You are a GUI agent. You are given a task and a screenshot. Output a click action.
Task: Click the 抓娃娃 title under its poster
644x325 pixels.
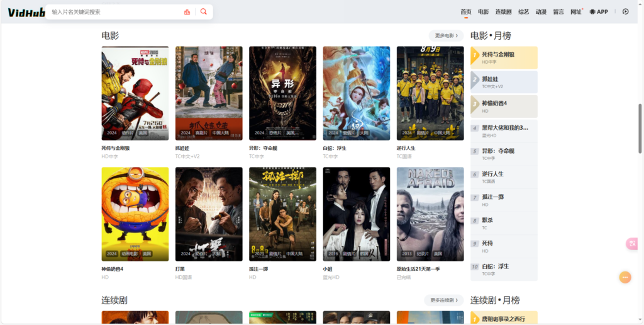pos(182,148)
